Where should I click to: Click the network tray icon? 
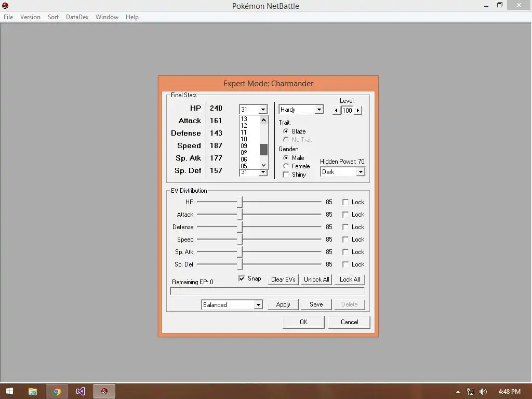point(471,392)
